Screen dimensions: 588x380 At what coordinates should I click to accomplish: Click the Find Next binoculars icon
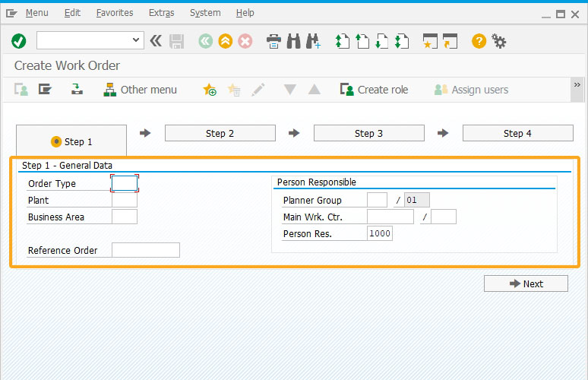coord(313,41)
